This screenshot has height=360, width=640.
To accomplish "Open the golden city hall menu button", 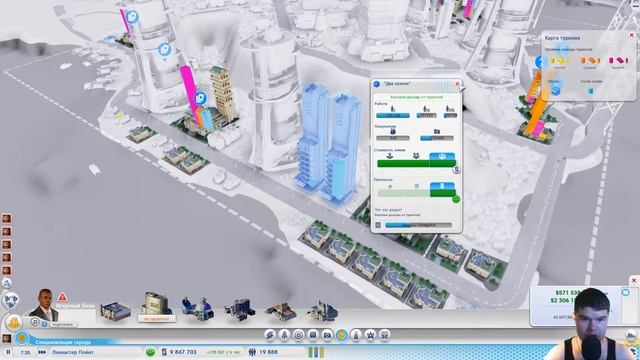I will pos(13,322).
